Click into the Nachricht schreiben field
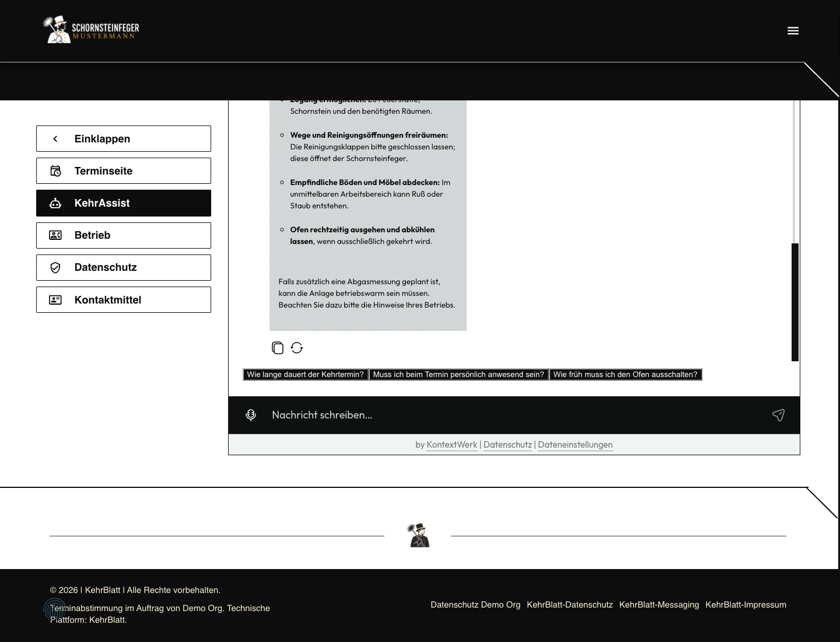840x642 pixels. pos(513,415)
